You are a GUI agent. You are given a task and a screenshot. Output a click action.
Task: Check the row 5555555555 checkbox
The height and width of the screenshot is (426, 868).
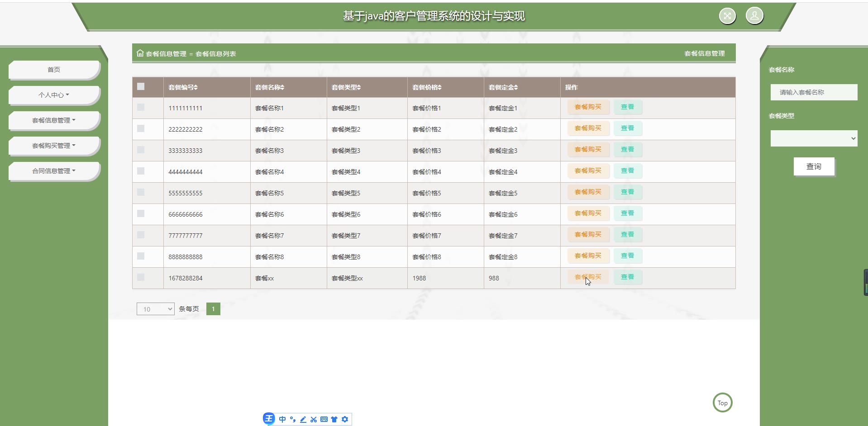(141, 192)
